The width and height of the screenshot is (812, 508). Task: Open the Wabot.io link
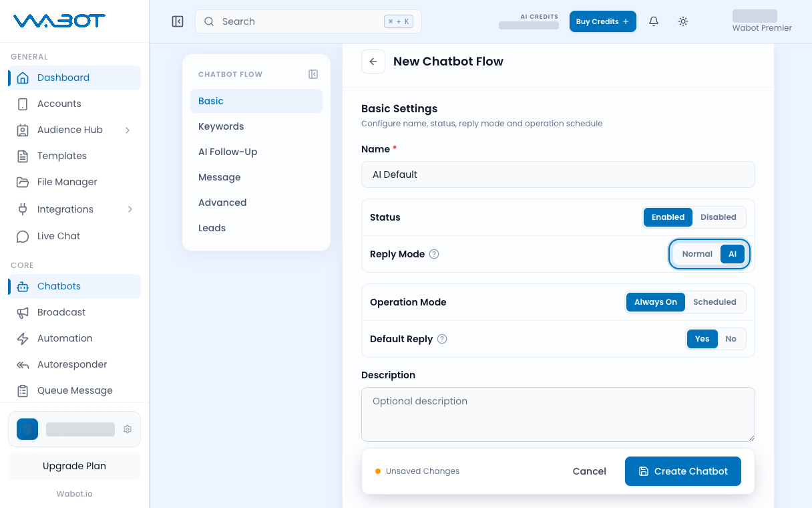[74, 494]
